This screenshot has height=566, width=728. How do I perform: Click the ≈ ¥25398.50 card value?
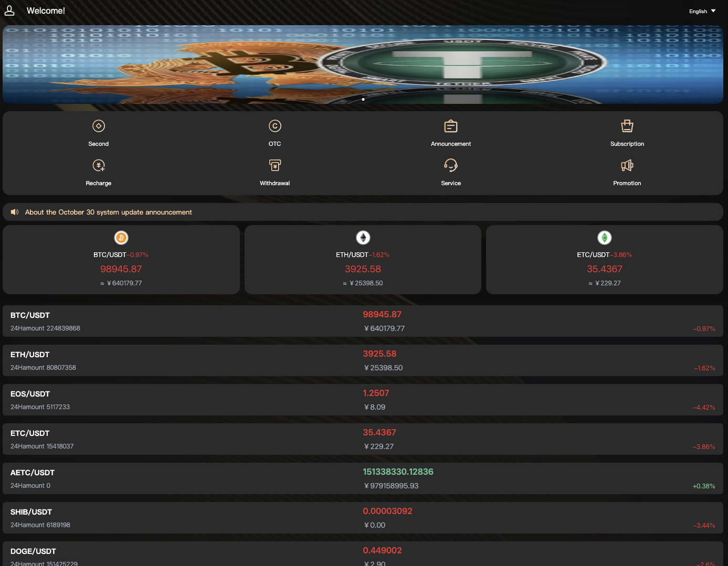(x=363, y=283)
